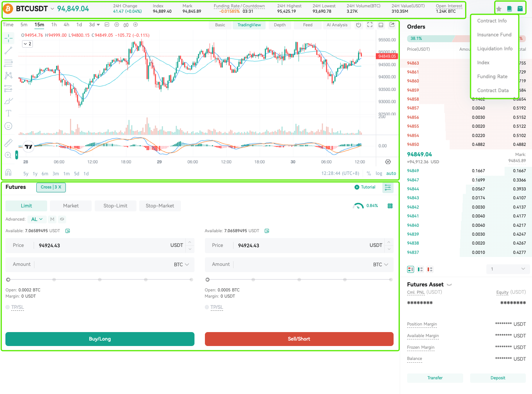Open the order book depth dropdown showing 1
Screen dimensions: 532x394
tap(508, 269)
